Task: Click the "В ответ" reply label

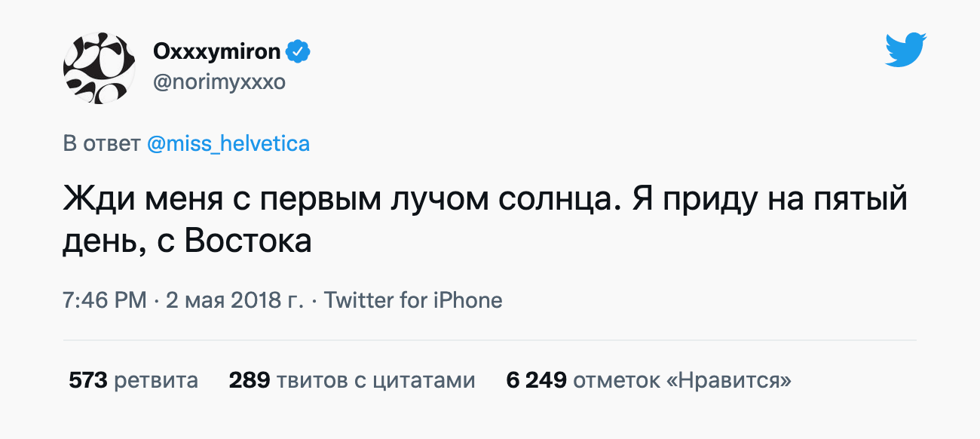Action: [x=101, y=143]
